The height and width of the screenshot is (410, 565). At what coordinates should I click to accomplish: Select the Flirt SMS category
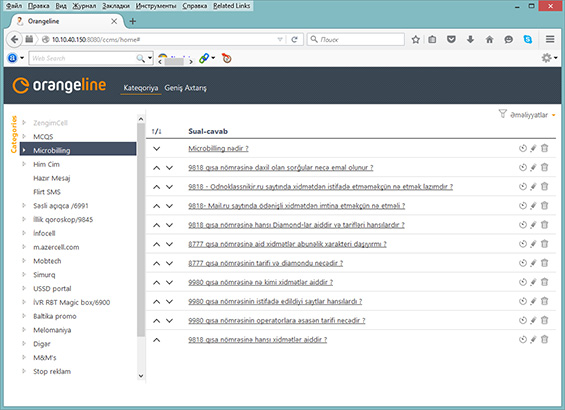pyautogui.click(x=47, y=192)
